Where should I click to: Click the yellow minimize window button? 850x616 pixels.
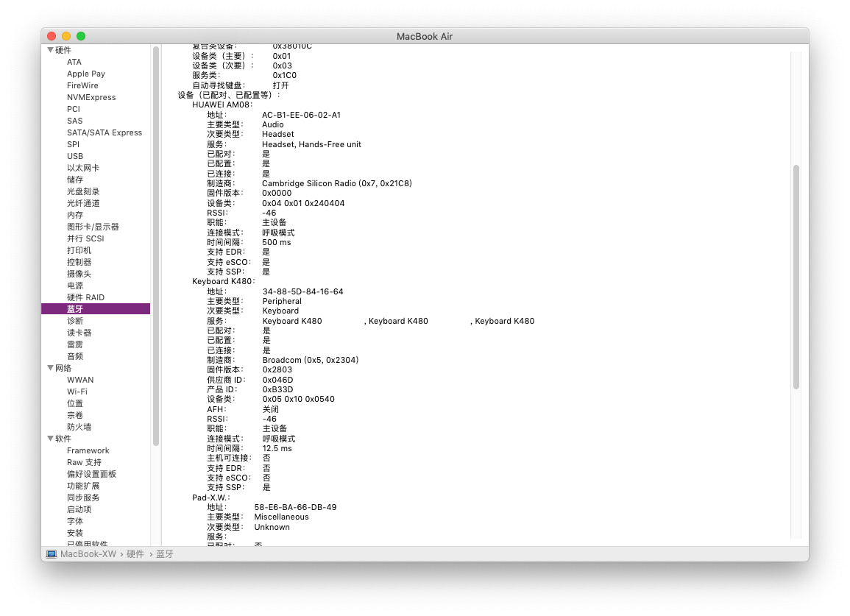tap(66, 36)
